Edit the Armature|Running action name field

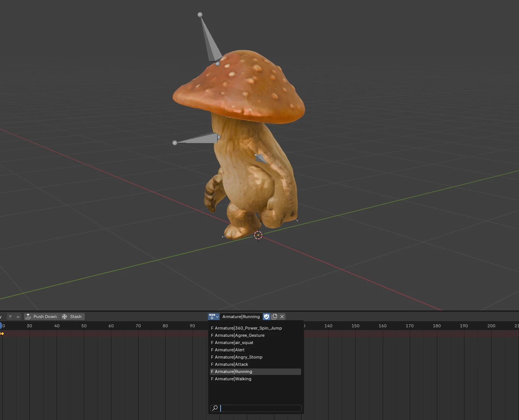(x=241, y=317)
